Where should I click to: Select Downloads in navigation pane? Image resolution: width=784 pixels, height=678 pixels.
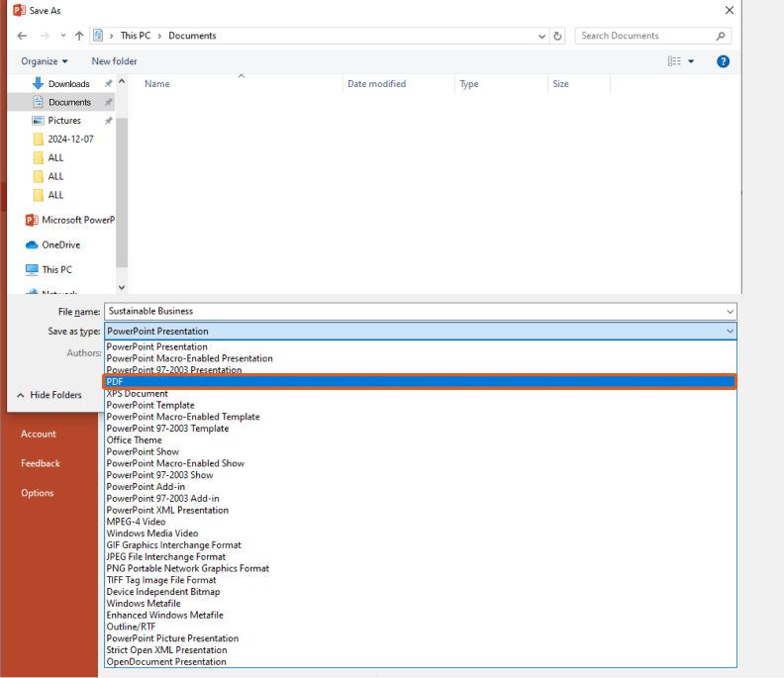69,84
